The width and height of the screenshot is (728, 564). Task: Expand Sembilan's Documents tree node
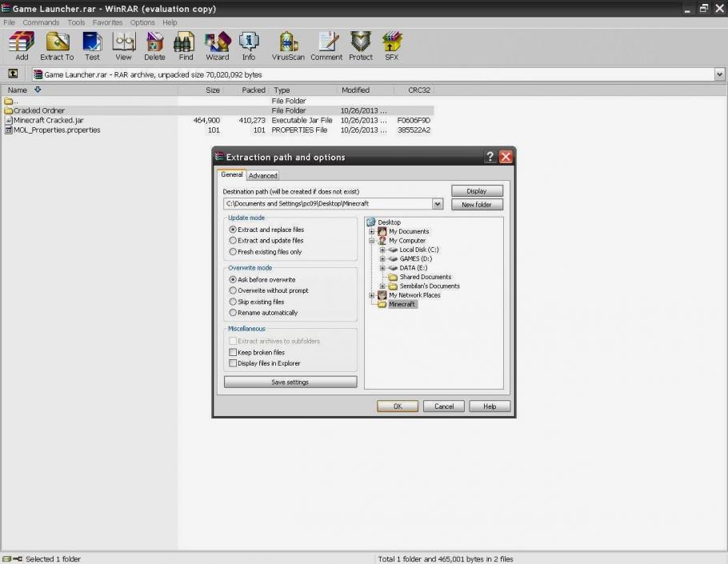pyautogui.click(x=382, y=286)
